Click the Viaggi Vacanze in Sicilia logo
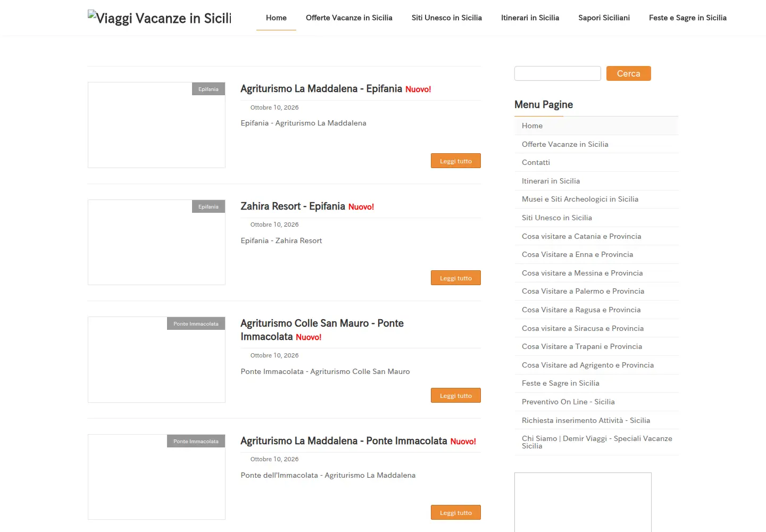The image size is (766, 532). [x=160, y=18]
